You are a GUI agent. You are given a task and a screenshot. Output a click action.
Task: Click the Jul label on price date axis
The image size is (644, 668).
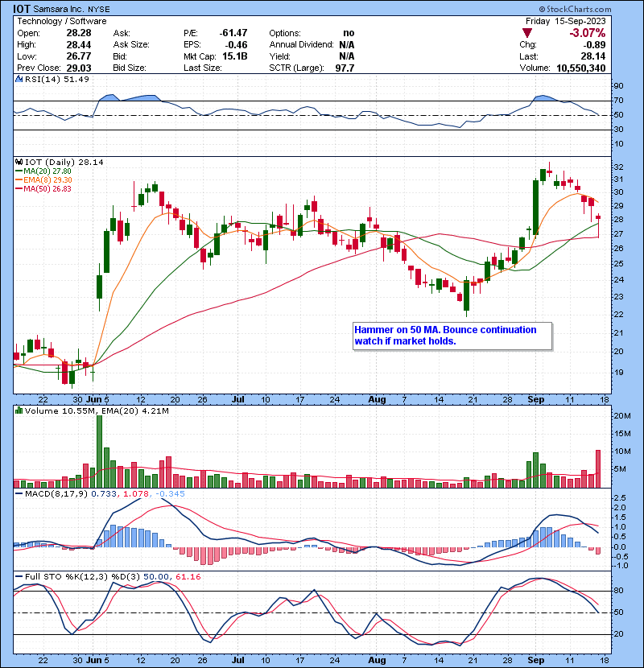pyautogui.click(x=238, y=398)
